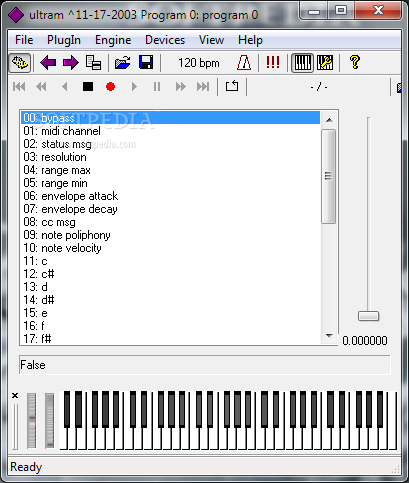Jump to end with skip-forward button
This screenshot has width=409, height=483.
tap(203, 87)
